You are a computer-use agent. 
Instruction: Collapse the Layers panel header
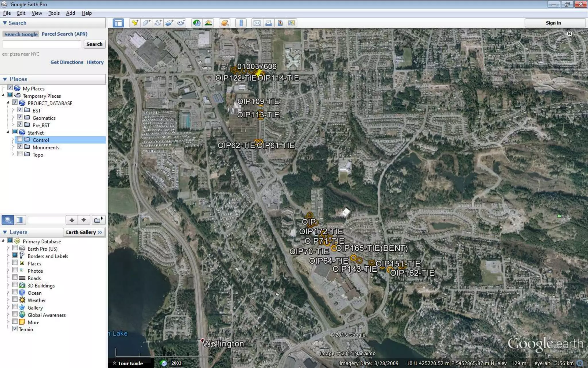click(x=5, y=232)
